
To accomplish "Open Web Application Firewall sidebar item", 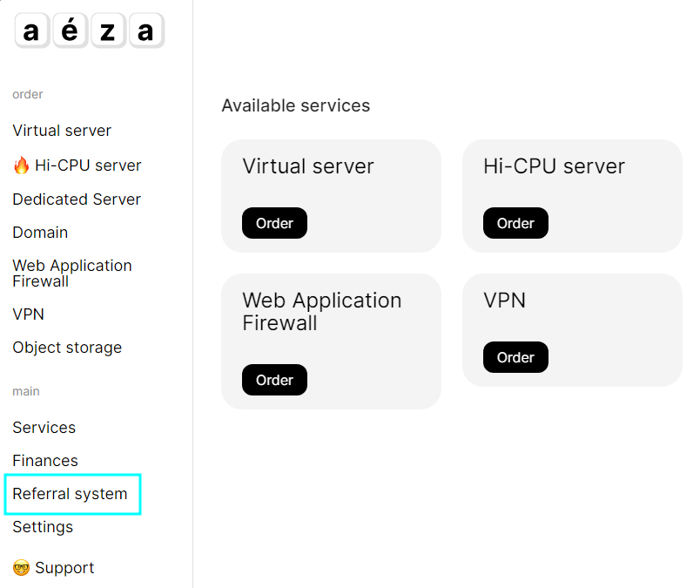I will click(72, 274).
